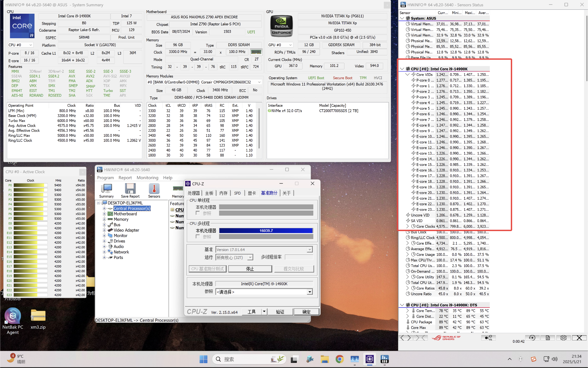
Task: Switch to the 处理器 tab in CPU-Z
Action: (194, 193)
